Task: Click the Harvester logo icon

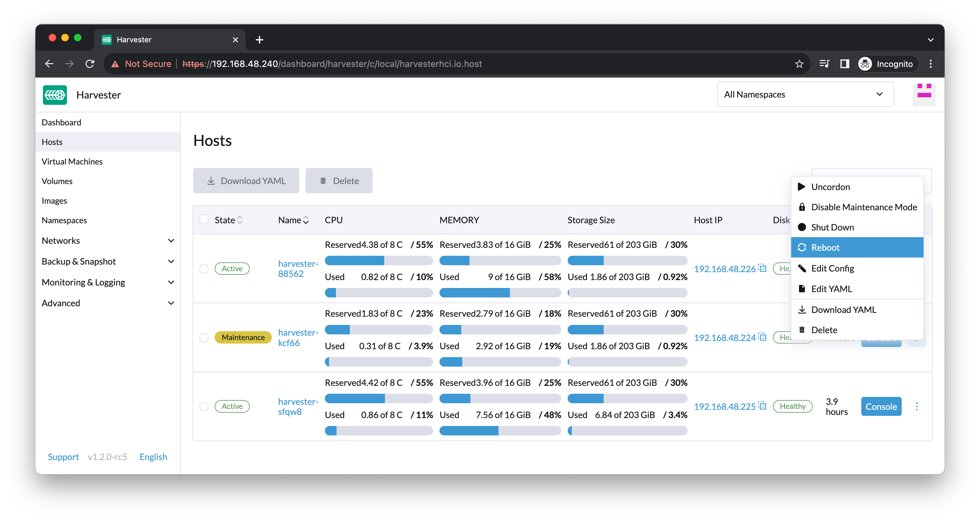Action: point(55,95)
